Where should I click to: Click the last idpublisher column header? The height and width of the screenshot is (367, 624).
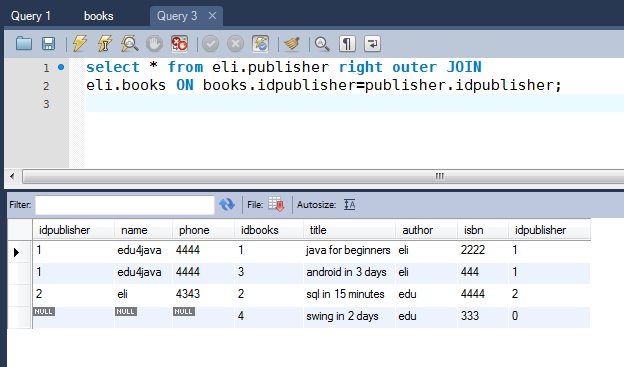(550, 230)
